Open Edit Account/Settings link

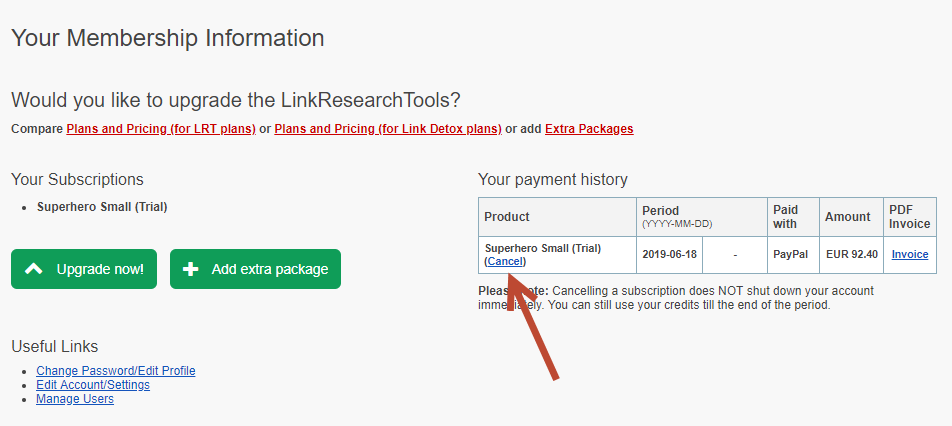click(93, 385)
